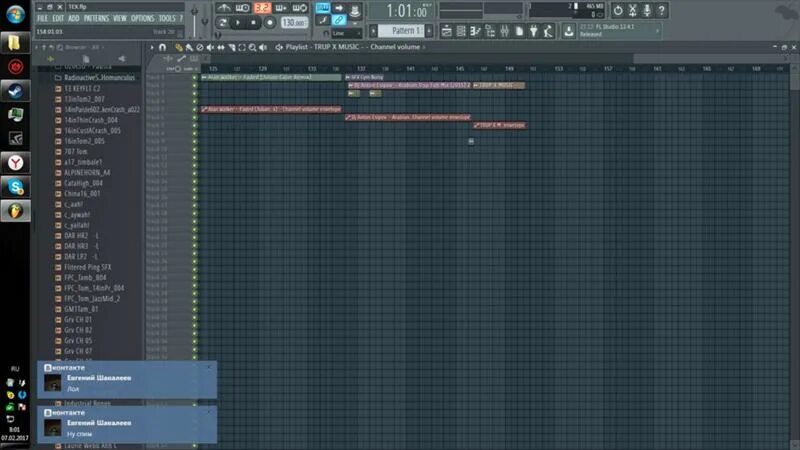The image size is (800, 450).
Task: Select the Zoom magnifier tool in playlist toolbar
Action: [252, 47]
